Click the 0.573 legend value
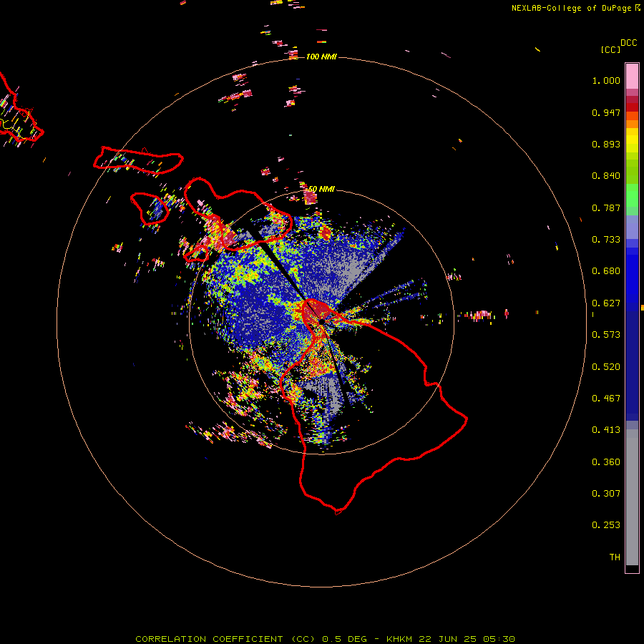Image resolution: width=644 pixels, height=644 pixels. coord(606,335)
